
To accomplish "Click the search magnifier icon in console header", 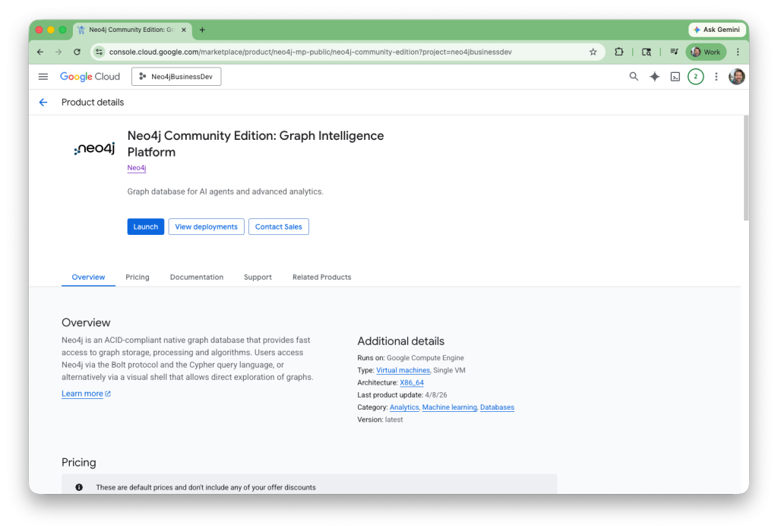I will [634, 77].
